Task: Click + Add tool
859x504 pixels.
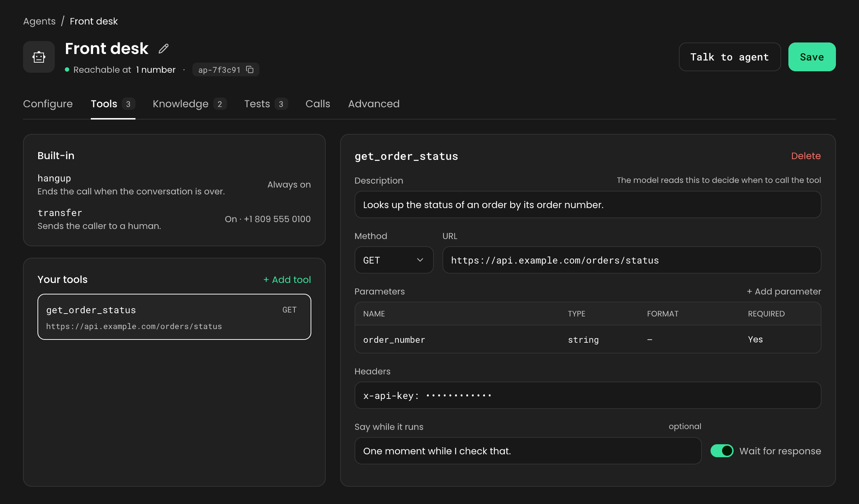Action: tap(287, 280)
